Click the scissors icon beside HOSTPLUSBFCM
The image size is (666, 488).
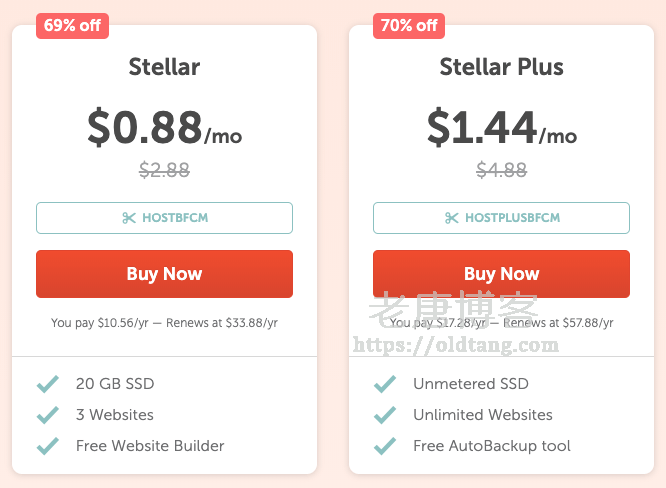pyautogui.click(x=452, y=218)
